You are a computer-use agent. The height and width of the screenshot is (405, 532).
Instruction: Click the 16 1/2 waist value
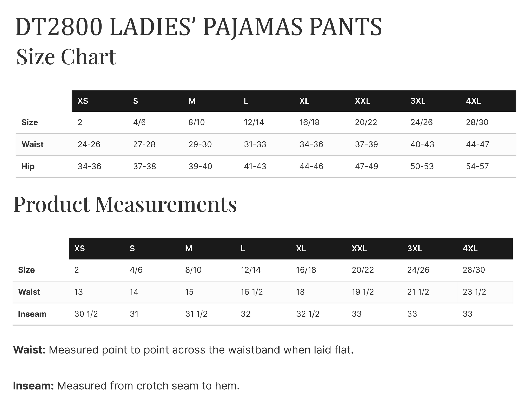pos(252,292)
